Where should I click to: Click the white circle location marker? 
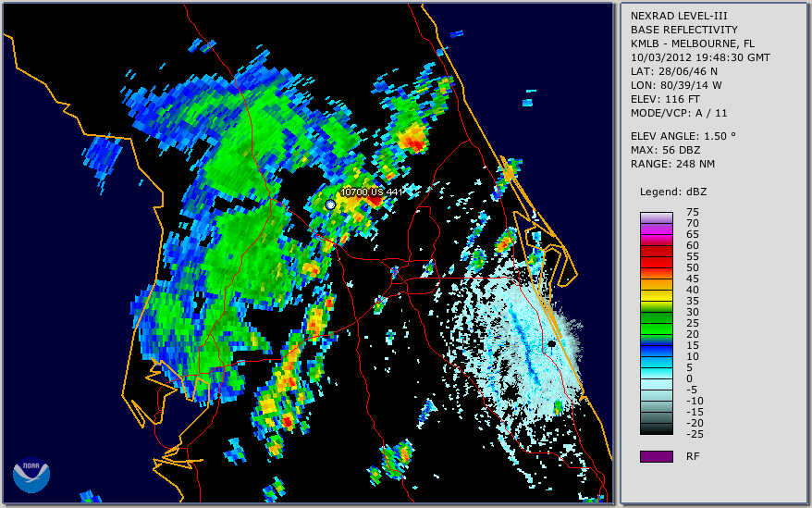coord(330,204)
